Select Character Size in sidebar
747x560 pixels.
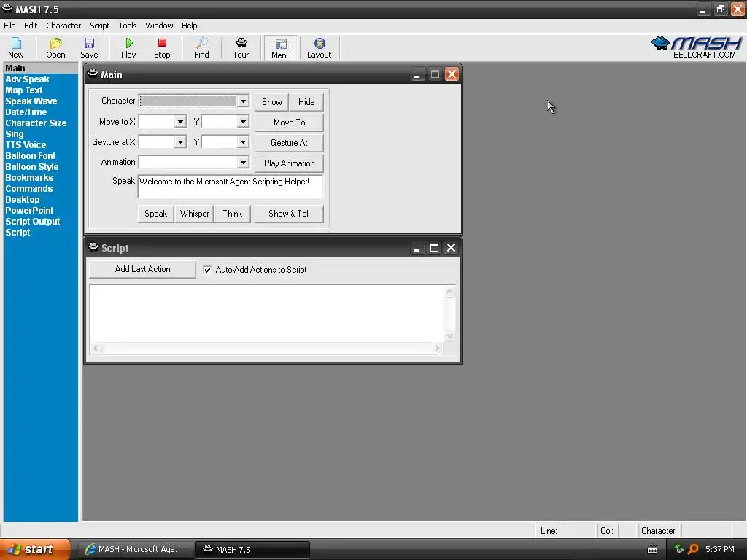tap(36, 123)
